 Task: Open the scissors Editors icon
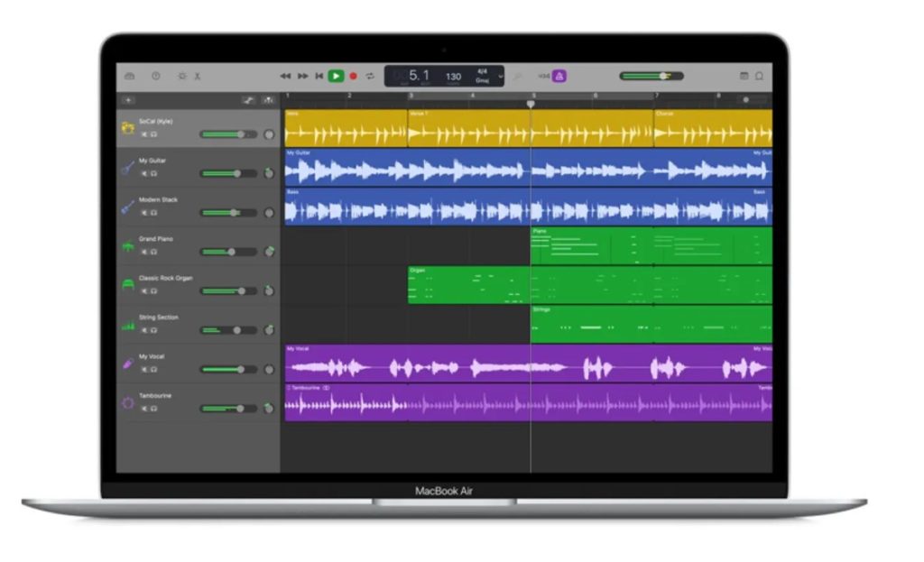tap(199, 77)
